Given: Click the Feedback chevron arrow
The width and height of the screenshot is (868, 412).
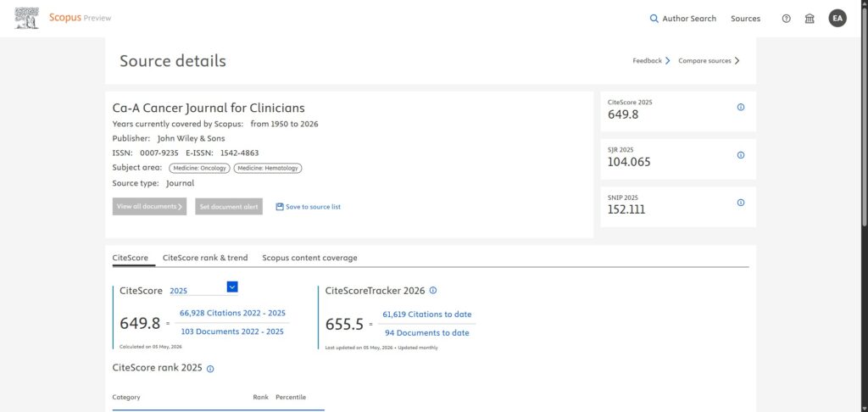Looking at the screenshot, I should click(668, 61).
